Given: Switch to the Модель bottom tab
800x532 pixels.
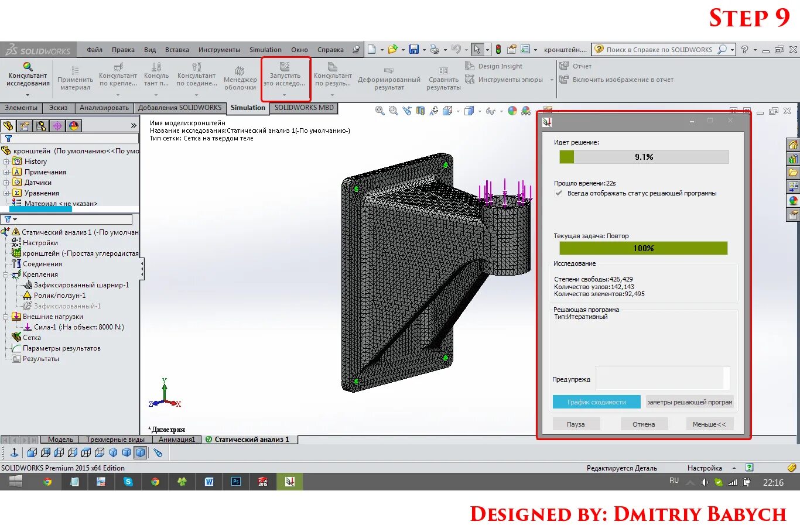Looking at the screenshot, I should (60, 440).
